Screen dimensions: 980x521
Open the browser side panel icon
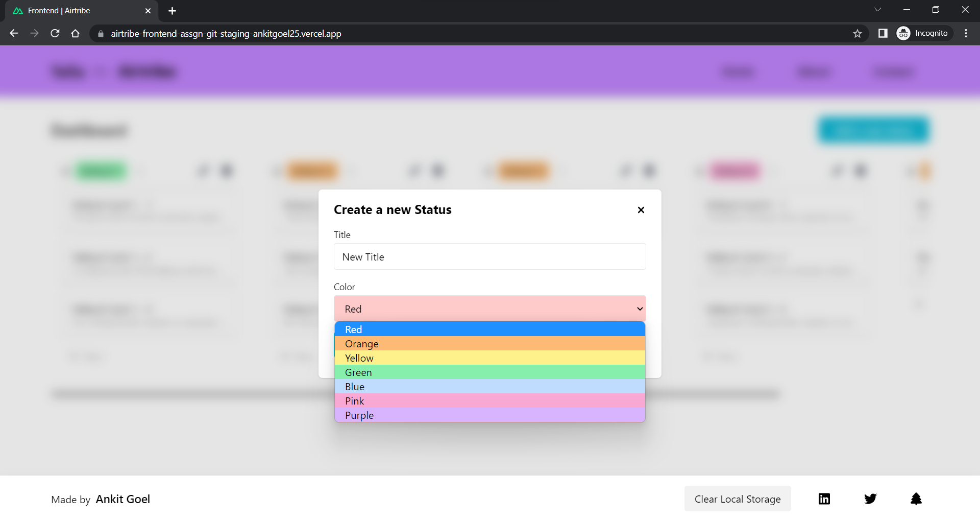[x=883, y=33]
